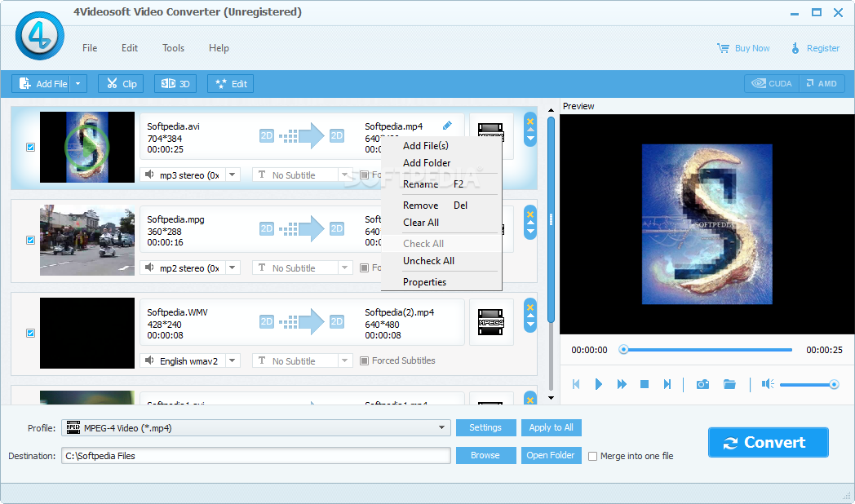Open the mp3 stereo audio track dropdown

tap(233, 175)
